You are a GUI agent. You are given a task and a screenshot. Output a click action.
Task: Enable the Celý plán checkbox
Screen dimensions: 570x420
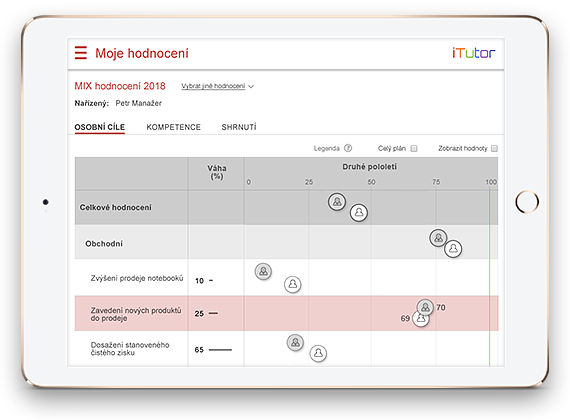414,148
